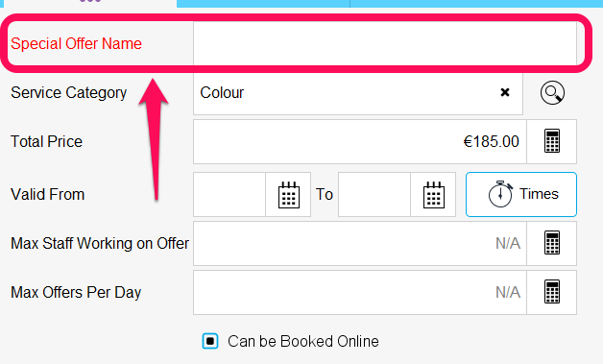Screen dimensions: 603x364
Task: Click the Can be Booked Online label
Action: (x=303, y=341)
